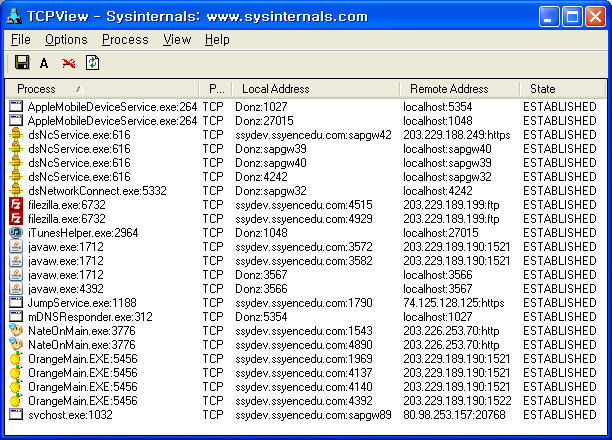Viewport: 612px width, 440px height.
Task: Click the javaw.exe:4392 Java icon
Action: 16,289
